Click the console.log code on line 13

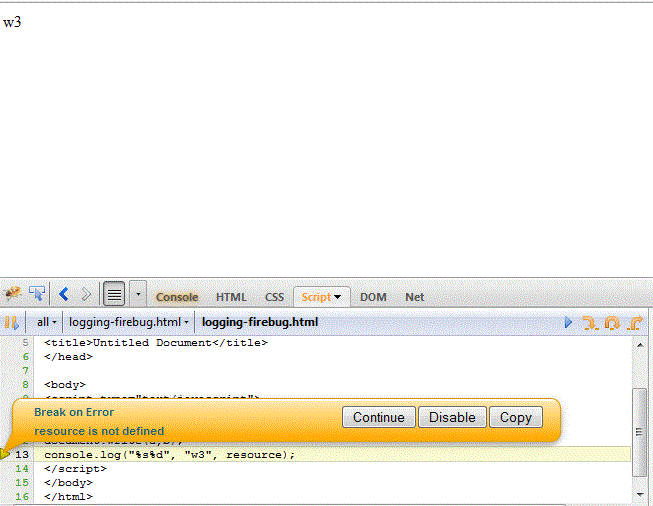point(169,455)
